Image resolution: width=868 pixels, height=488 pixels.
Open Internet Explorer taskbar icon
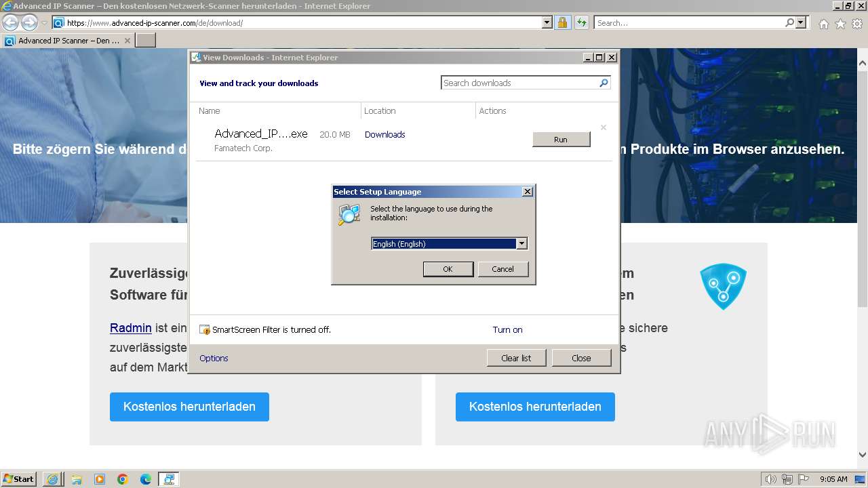coord(52,479)
